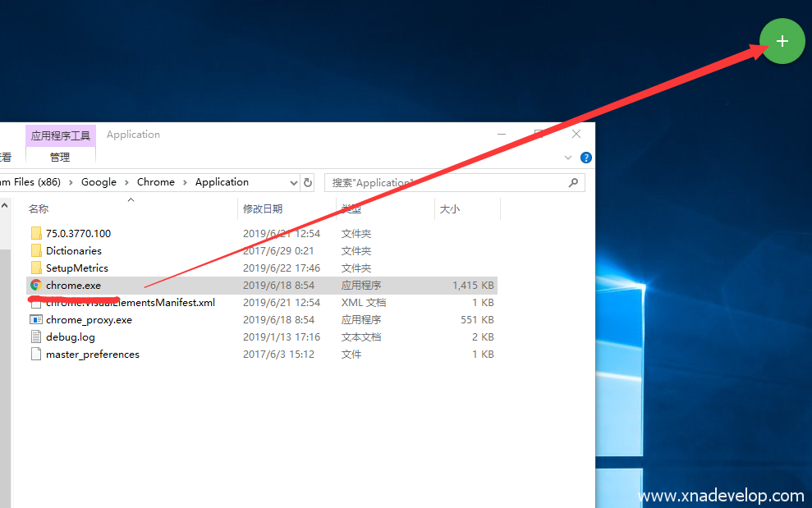The width and height of the screenshot is (812, 508).
Task: Expand the ribbon using the chevron
Action: coord(568,158)
